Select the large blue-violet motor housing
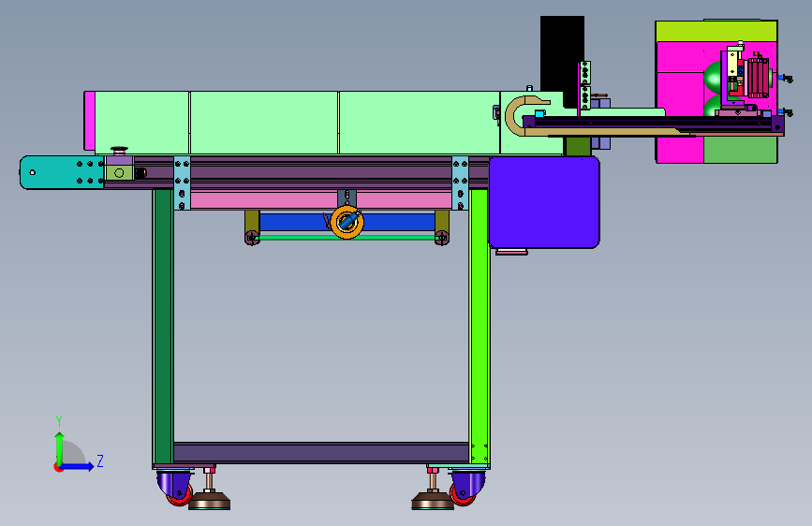812x526 pixels. 544,202
